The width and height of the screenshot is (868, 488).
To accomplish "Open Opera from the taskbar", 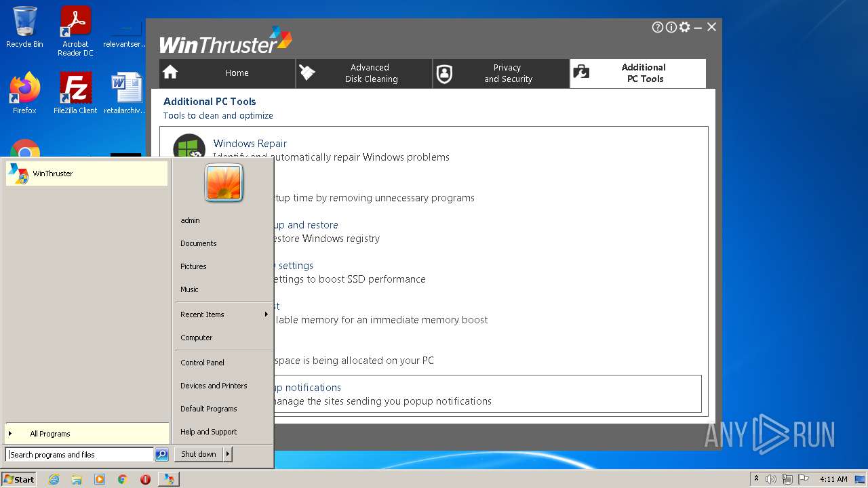I will pos(145,479).
